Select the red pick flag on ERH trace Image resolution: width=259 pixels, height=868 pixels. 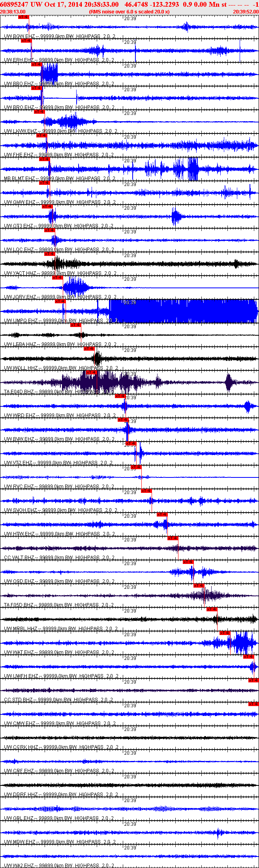(26, 41)
